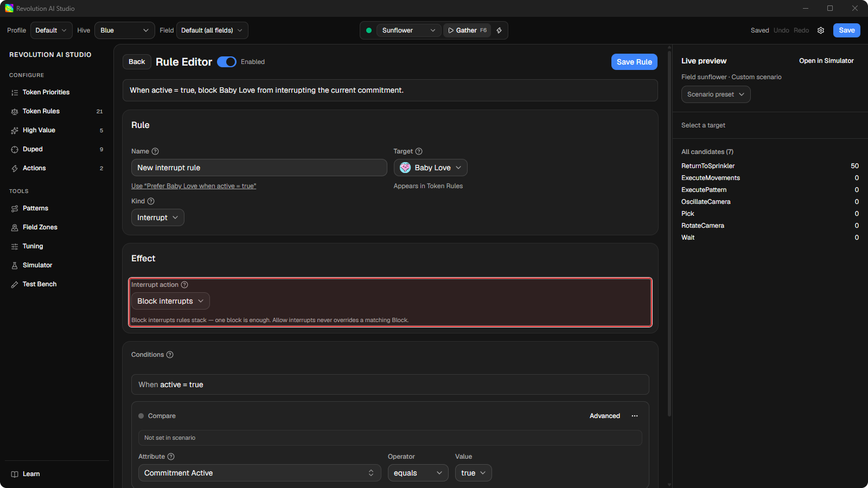The image size is (868, 488).
Task: Click the Save Rule button
Action: pyautogui.click(x=634, y=62)
